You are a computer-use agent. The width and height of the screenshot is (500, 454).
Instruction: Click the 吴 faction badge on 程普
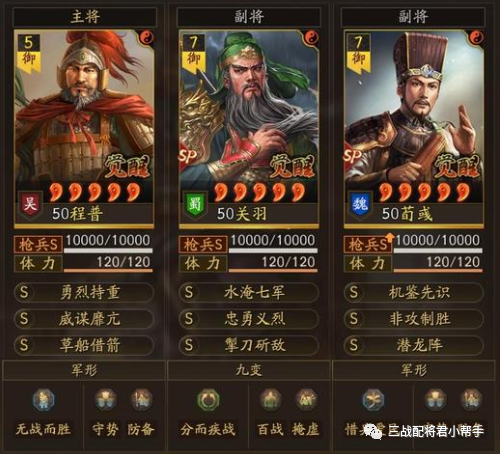30,204
